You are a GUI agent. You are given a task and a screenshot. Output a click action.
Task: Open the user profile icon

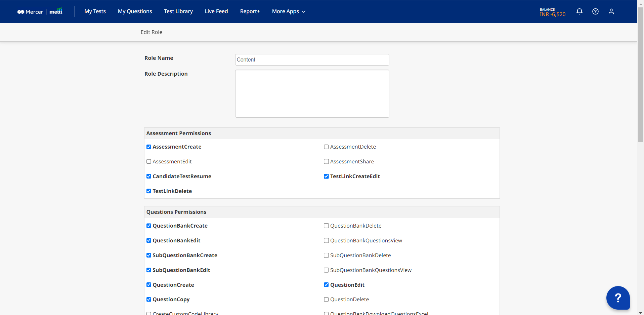click(x=611, y=11)
